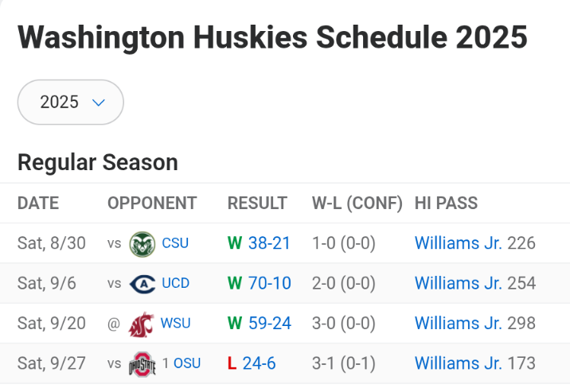Click the OPPONENT column header
This screenshot has width=570, height=392.
152,204
